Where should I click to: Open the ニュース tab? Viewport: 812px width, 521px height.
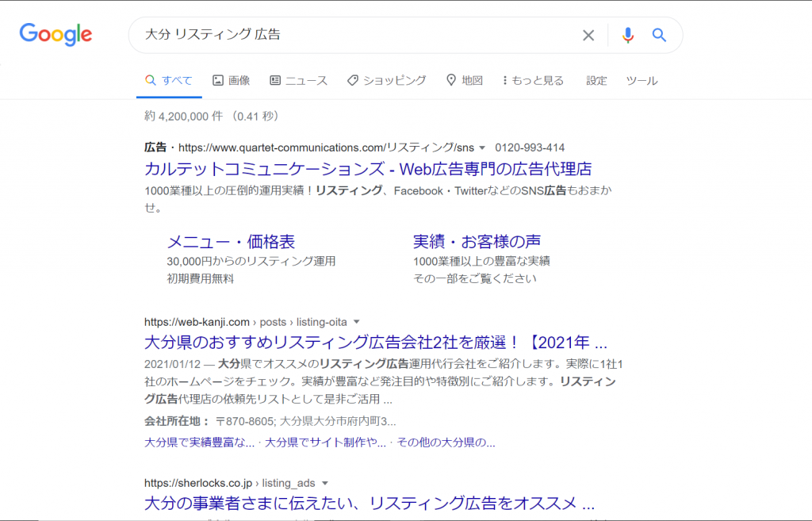[x=298, y=80]
